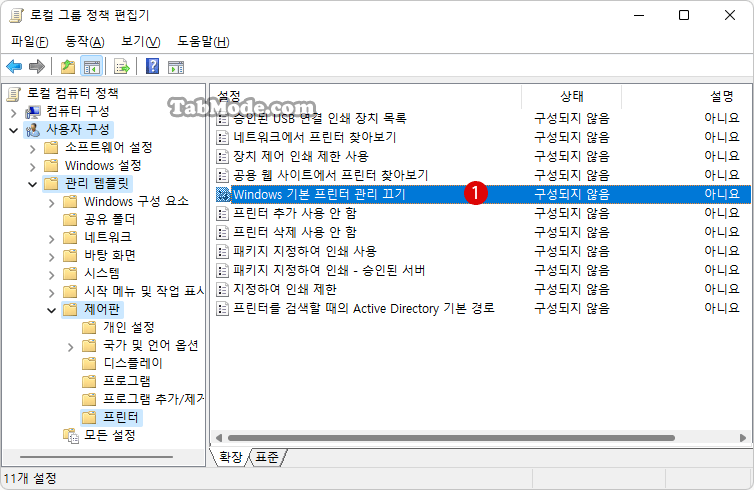Click the folder icon of 프린터
754x490 pixels.
[89, 417]
